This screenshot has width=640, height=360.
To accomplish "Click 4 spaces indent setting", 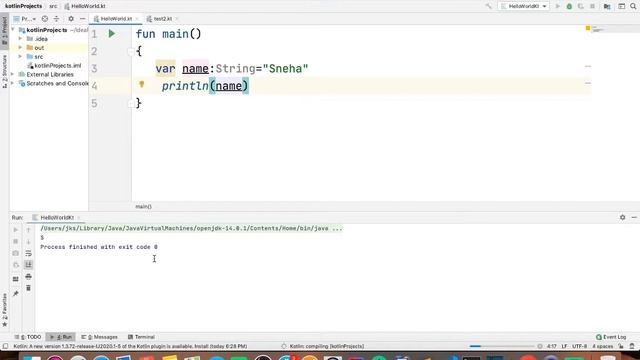I will tap(602, 346).
